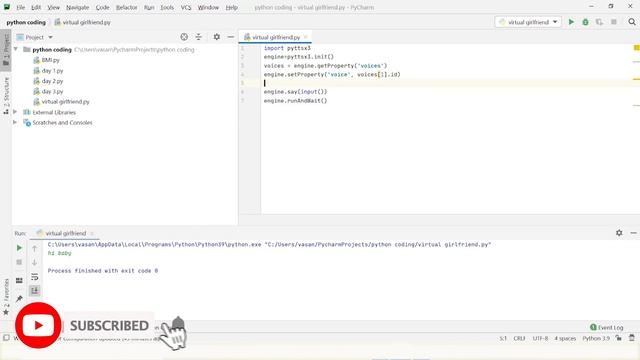Toggle tool window quick access icon
This screenshot has width=640, height=360.
click(6, 338)
